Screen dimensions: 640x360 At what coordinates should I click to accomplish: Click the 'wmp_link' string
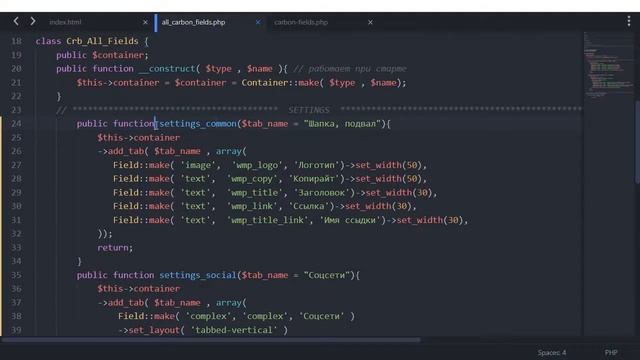[x=252, y=206]
